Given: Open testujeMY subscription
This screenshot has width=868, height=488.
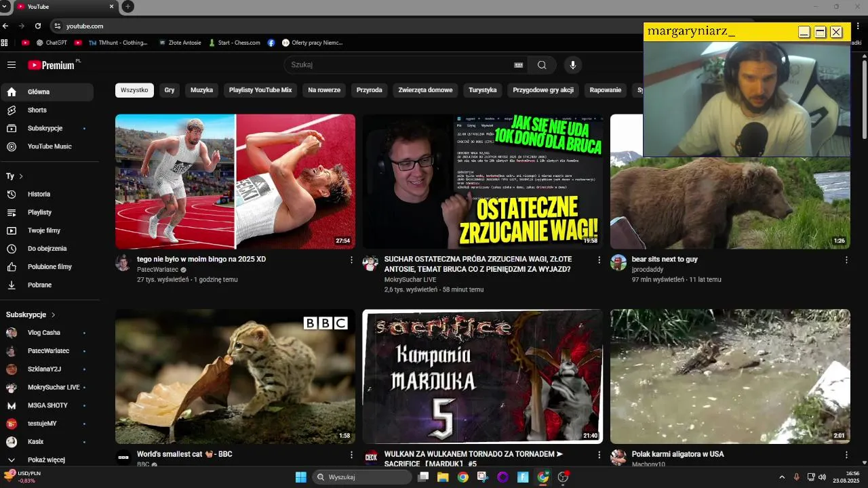Looking at the screenshot, I should point(47,424).
